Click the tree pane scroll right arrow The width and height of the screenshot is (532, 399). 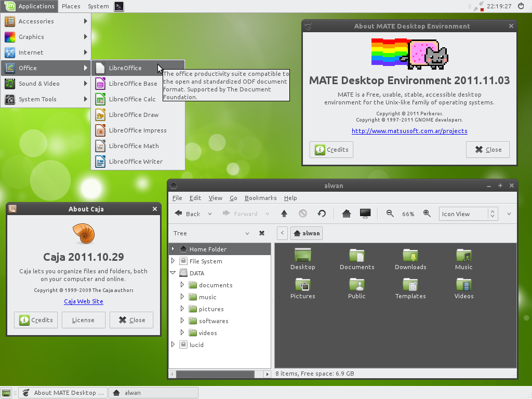[x=268, y=374]
